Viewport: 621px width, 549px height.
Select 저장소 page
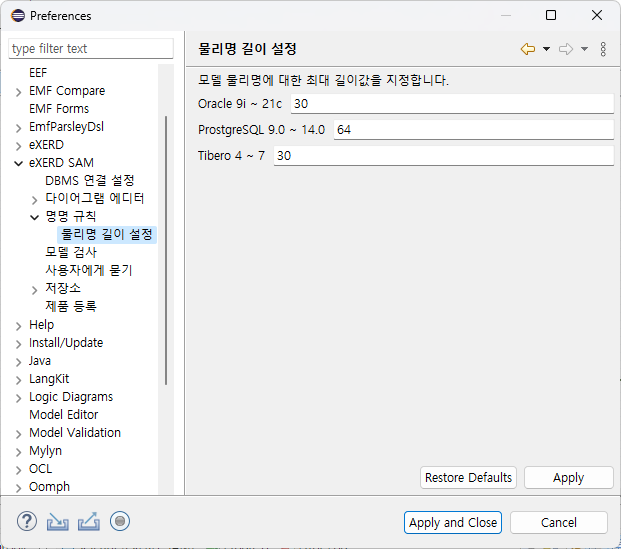click(x=63, y=288)
